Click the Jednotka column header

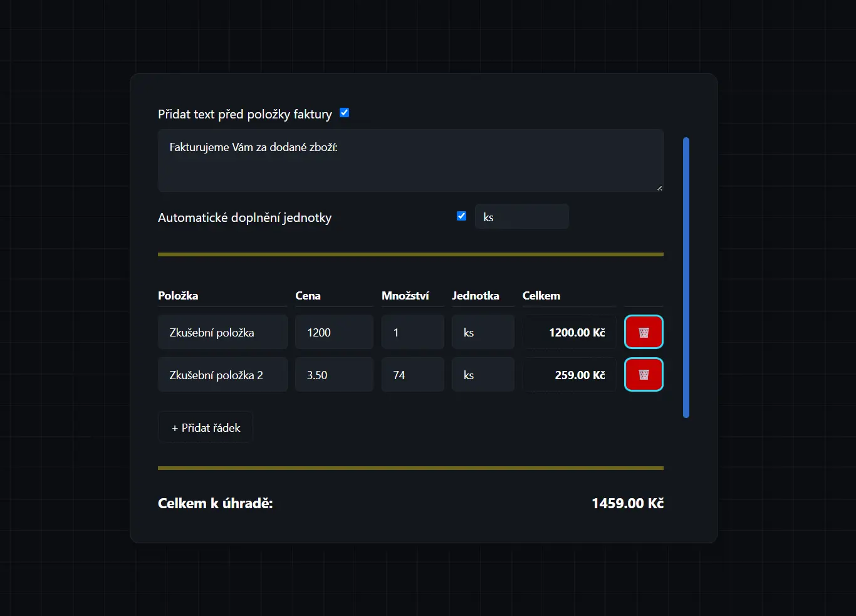tap(476, 296)
